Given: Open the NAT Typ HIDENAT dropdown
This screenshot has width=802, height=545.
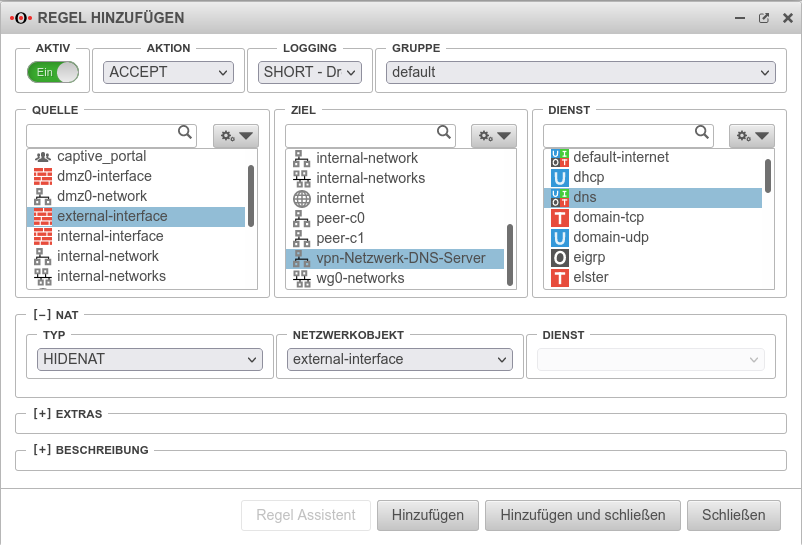Looking at the screenshot, I should click(x=150, y=360).
